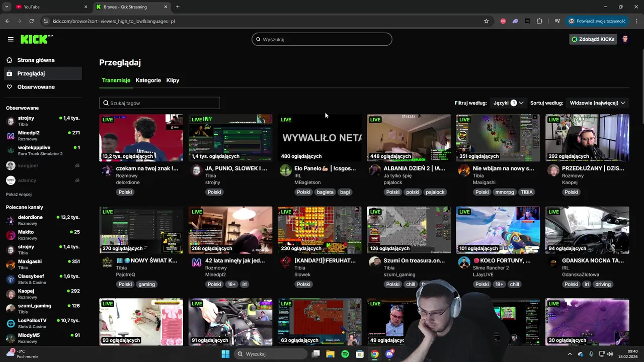Image resolution: width=644 pixels, height=362 pixels.
Task: Open Chrome from the taskbar
Action: point(375,354)
